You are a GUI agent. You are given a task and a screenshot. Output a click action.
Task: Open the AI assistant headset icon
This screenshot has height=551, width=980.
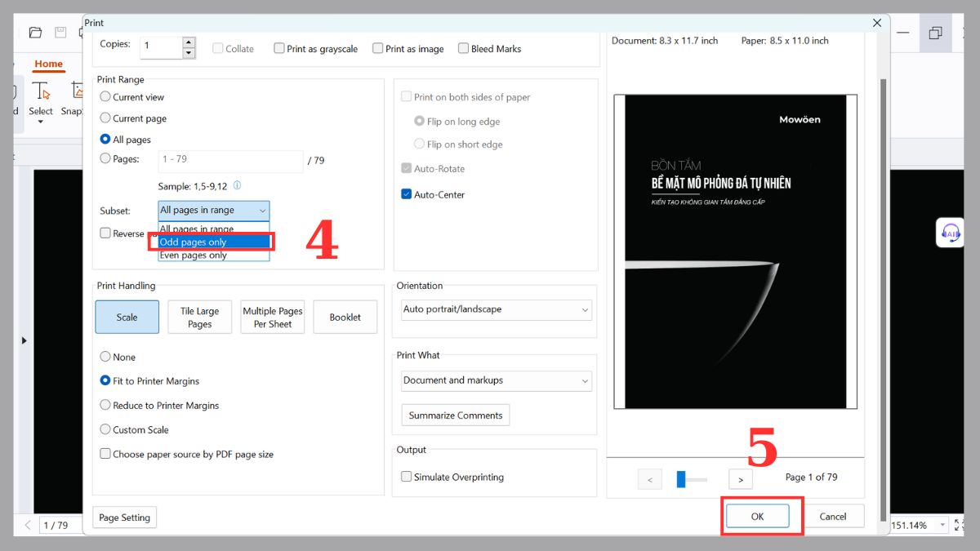coord(950,233)
